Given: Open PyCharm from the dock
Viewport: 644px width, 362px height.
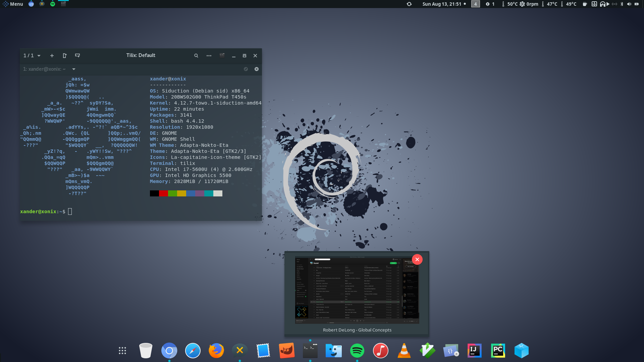Looking at the screenshot, I should coord(498,351).
